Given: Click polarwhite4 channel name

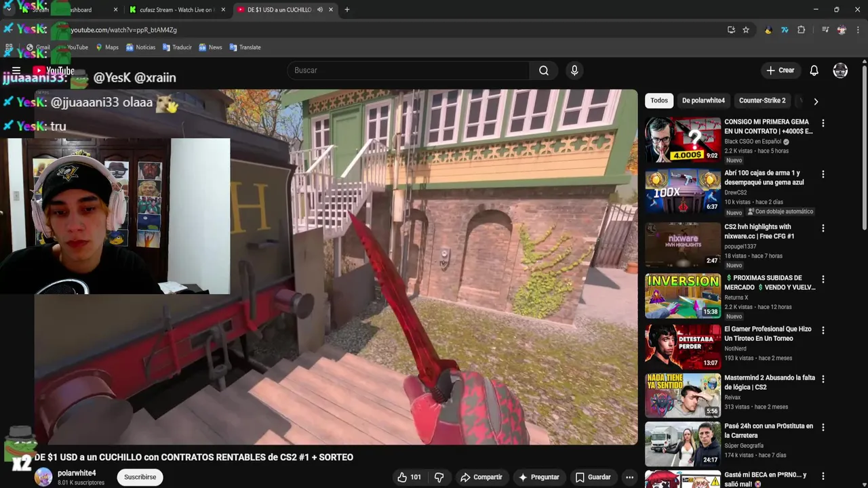Looking at the screenshot, I should (x=77, y=473).
